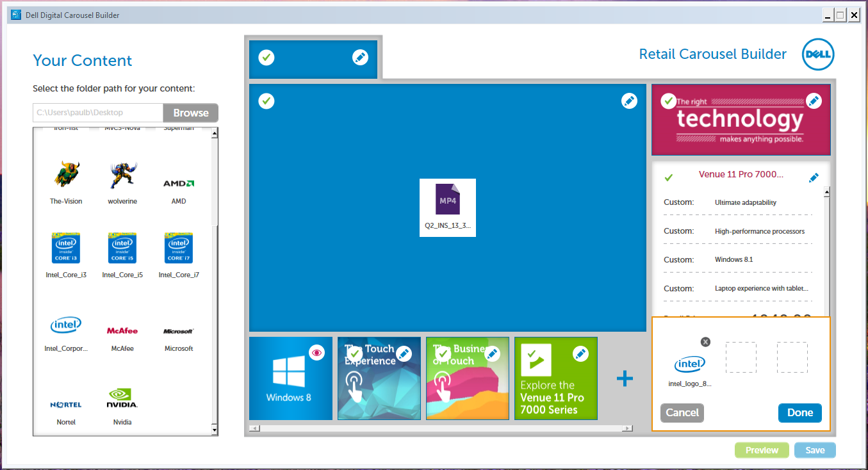This screenshot has width=868, height=470.
Task: Select the Windows 8 tile
Action: point(290,378)
